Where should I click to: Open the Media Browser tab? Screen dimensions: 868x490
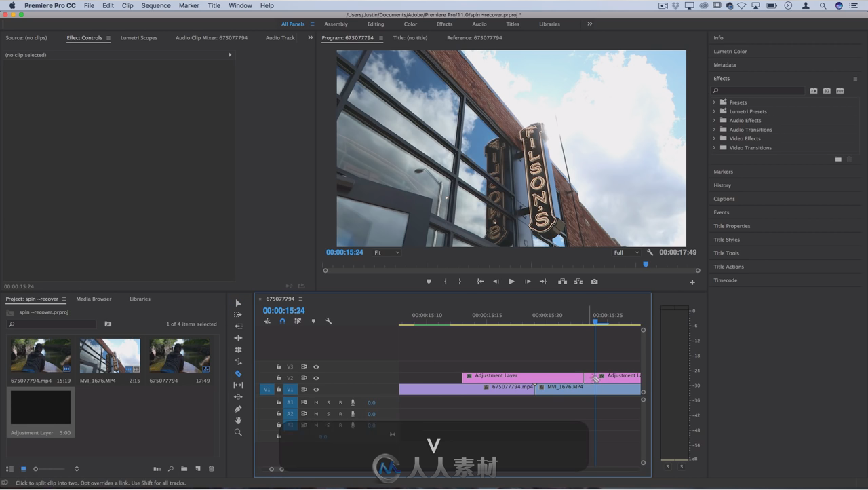94,299
